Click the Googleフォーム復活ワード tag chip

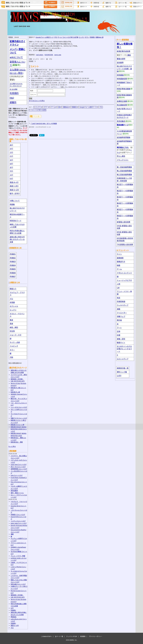(87, 107)
